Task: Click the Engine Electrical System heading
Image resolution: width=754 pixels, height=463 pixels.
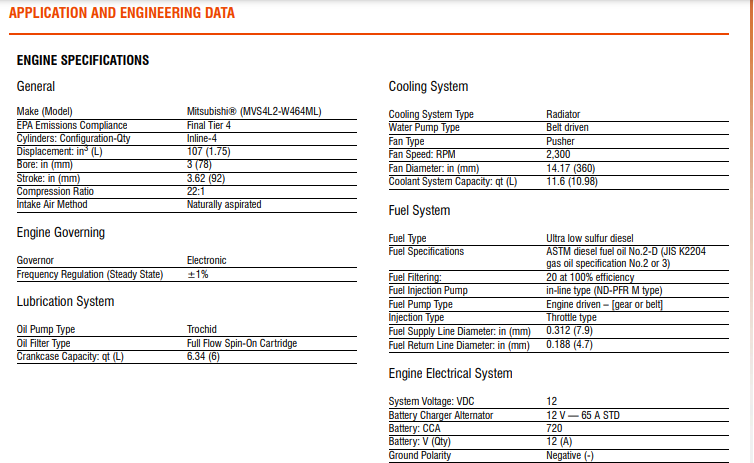Action: click(x=451, y=374)
